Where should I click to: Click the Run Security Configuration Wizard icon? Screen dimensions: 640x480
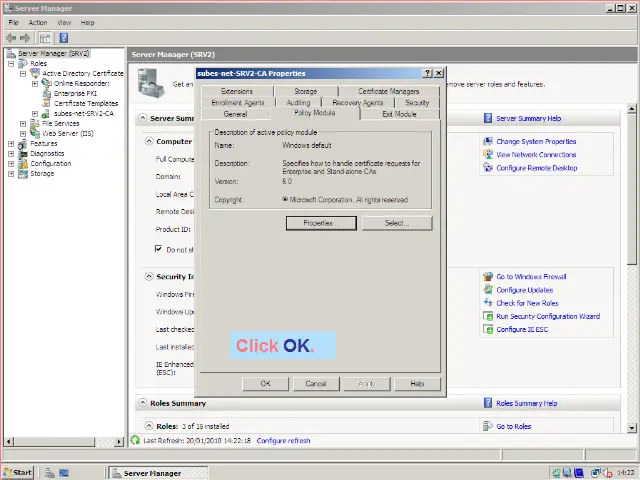pyautogui.click(x=488, y=316)
